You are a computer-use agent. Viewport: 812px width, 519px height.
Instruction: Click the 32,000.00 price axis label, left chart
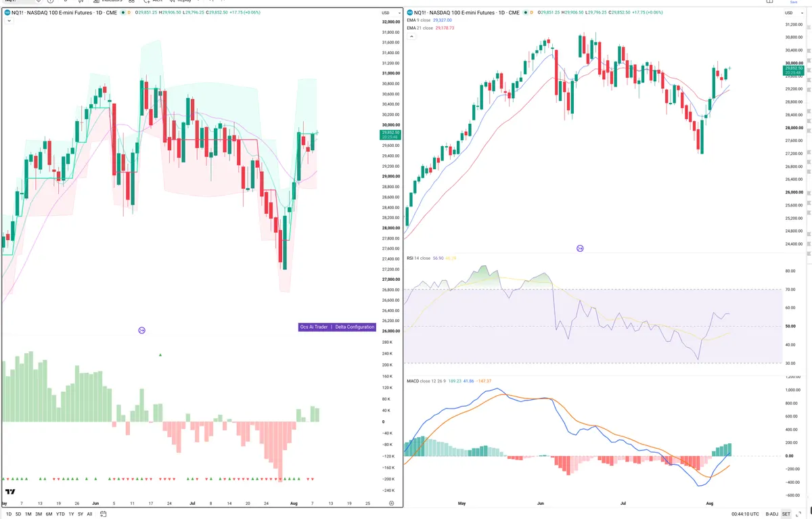(390, 22)
